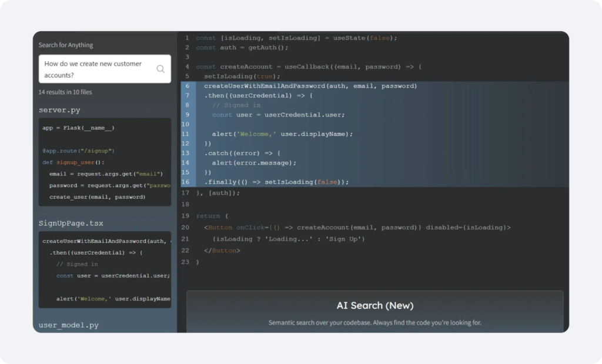Click the '<Button onClick=' line 20 code

[357, 228]
